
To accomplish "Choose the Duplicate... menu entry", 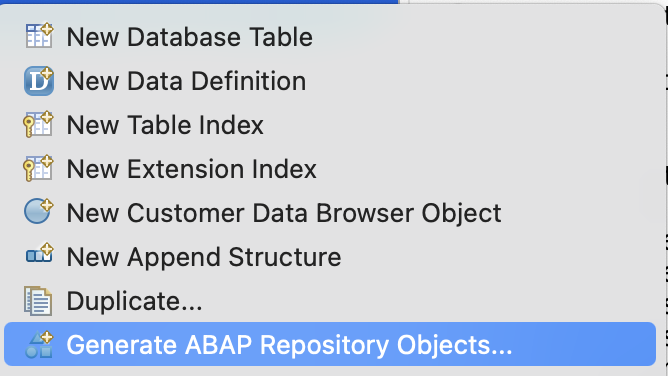I will [x=134, y=301].
